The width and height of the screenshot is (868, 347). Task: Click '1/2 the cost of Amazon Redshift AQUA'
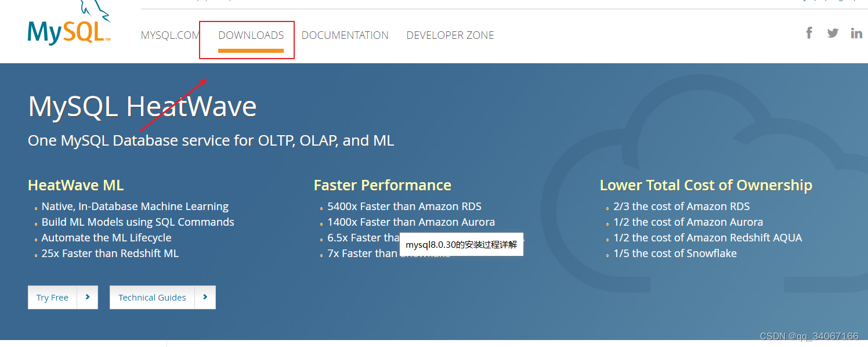click(708, 238)
